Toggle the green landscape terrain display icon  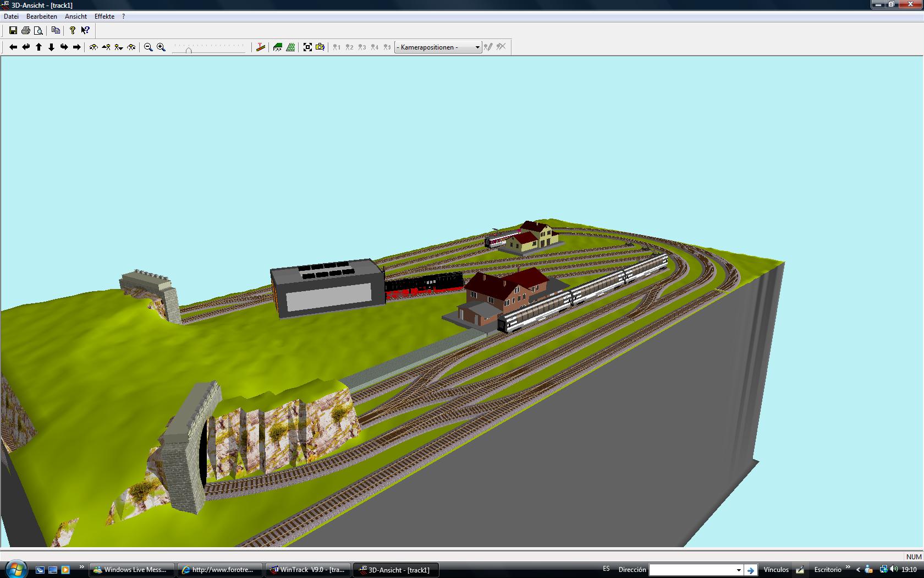[278, 47]
